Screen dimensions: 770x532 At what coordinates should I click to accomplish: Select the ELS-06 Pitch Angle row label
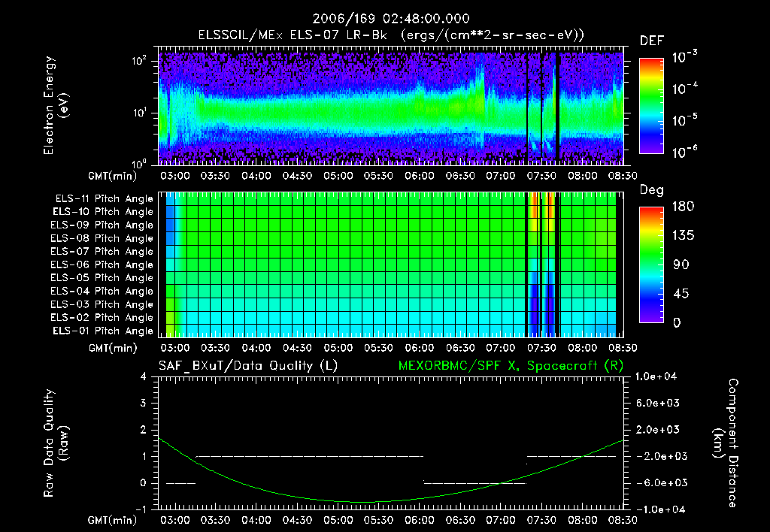pyautogui.click(x=102, y=265)
